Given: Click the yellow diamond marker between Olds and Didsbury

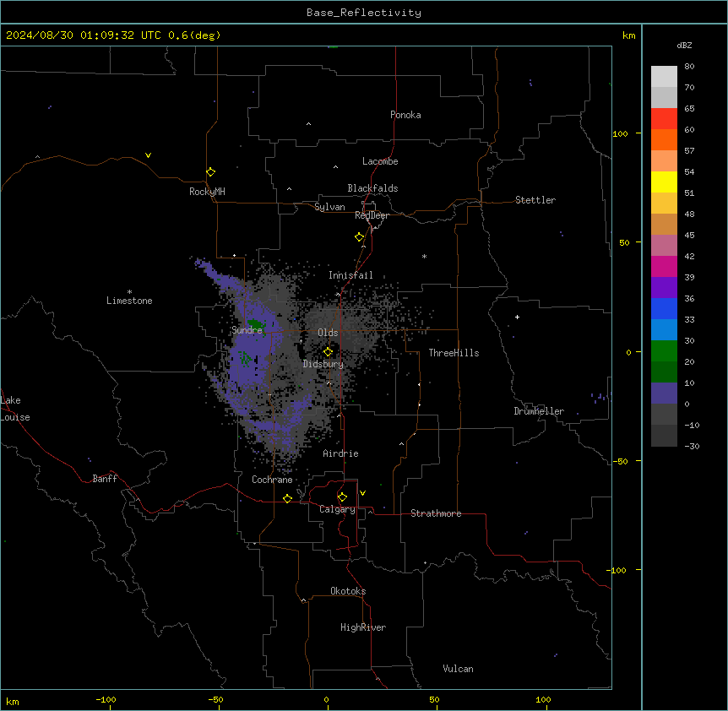Looking at the screenshot, I should 328,352.
